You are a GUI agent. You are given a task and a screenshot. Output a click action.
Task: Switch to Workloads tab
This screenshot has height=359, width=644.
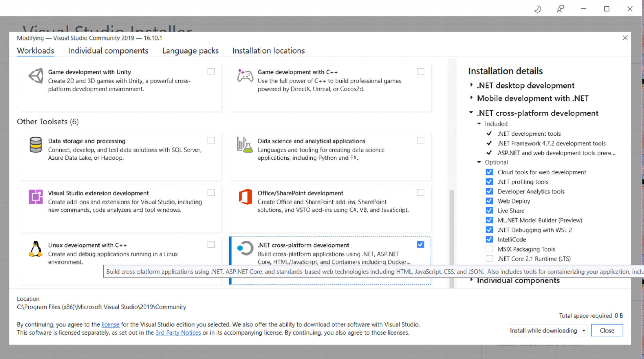(x=35, y=51)
